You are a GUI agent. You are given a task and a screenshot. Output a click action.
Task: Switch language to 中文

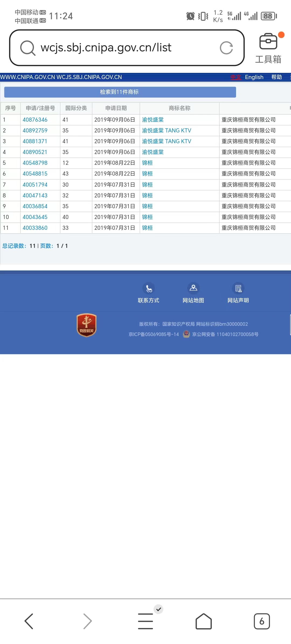tap(236, 77)
